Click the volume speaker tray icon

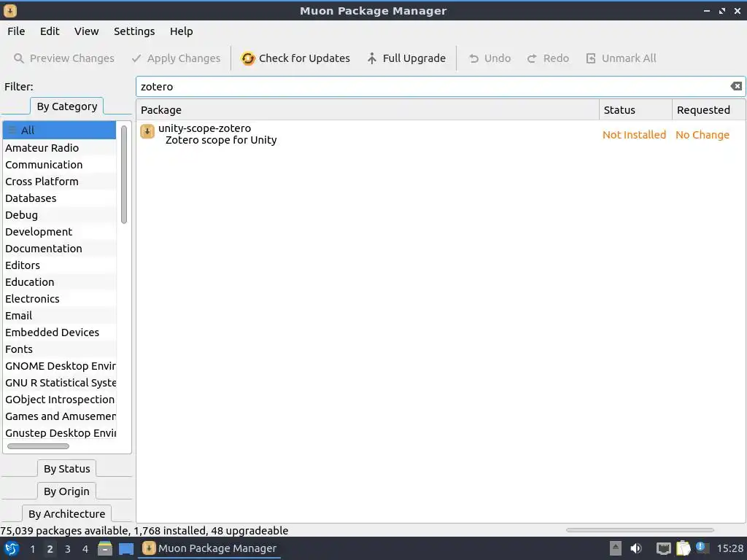pyautogui.click(x=636, y=548)
